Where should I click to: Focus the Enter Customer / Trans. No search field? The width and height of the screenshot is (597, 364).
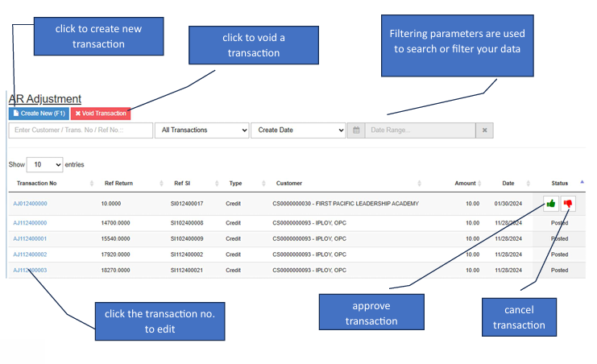(x=81, y=130)
